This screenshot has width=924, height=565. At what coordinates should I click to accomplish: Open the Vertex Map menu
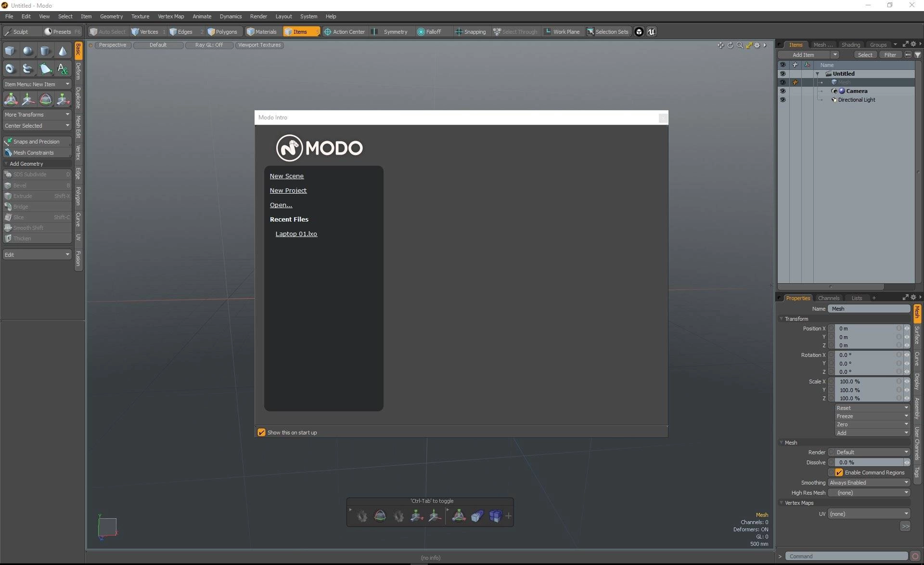click(171, 16)
